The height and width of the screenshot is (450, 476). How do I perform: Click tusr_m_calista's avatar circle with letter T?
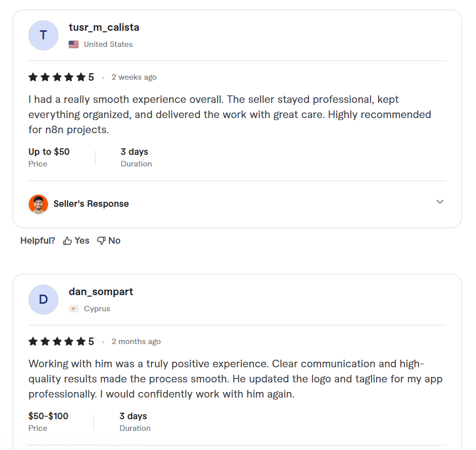tap(43, 35)
